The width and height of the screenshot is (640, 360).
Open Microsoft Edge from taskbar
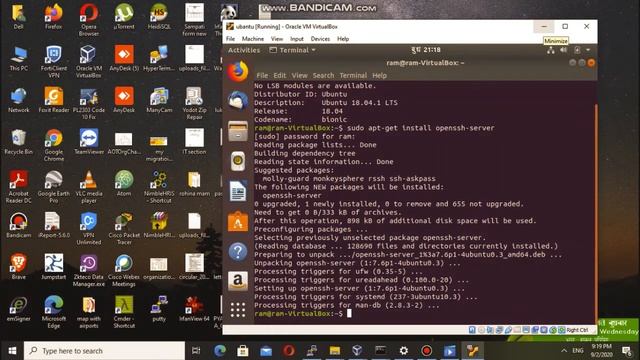click(220, 351)
